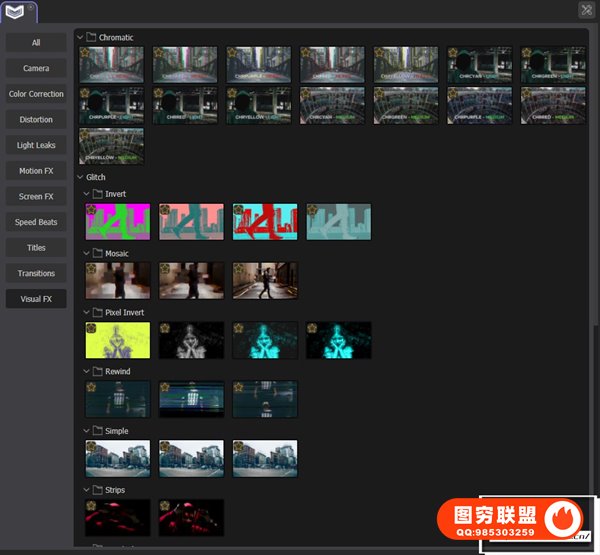Image resolution: width=600 pixels, height=555 pixels.
Task: Show All presets
Action: [x=36, y=43]
